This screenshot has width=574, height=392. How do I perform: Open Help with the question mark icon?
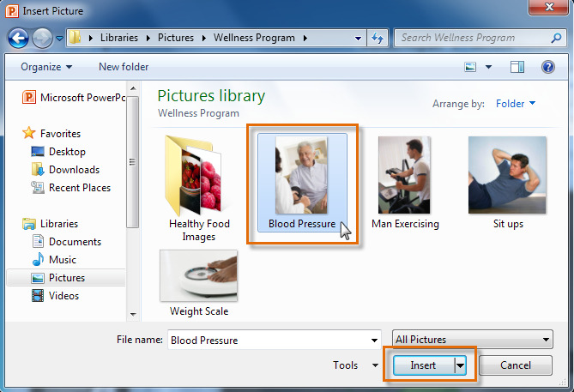548,67
